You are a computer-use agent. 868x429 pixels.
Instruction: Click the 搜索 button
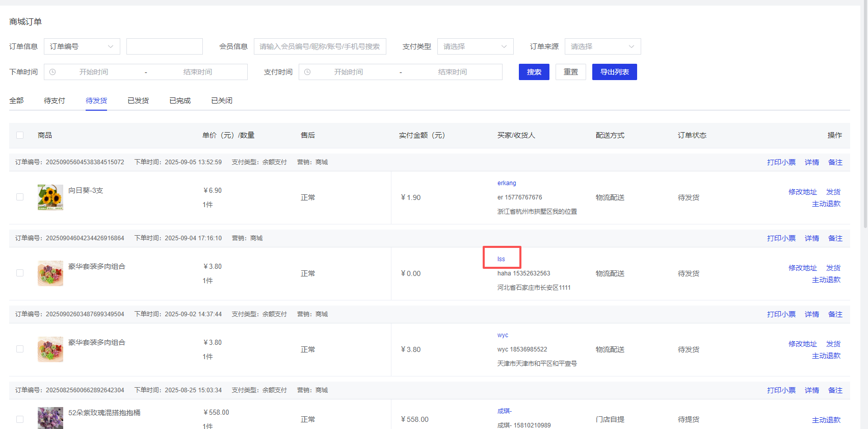[x=534, y=72]
